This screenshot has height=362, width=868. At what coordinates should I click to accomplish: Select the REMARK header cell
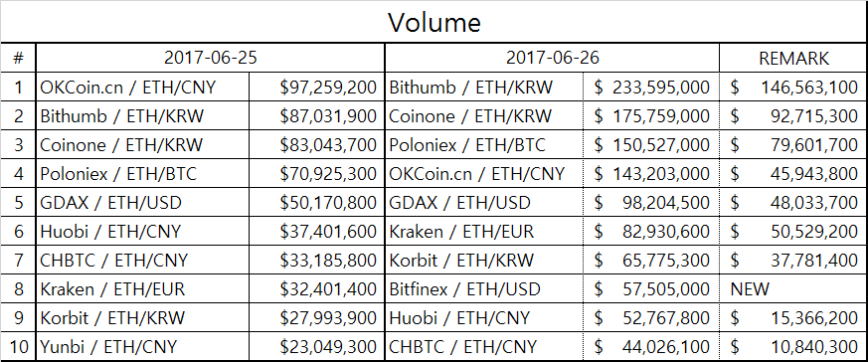coord(793,58)
